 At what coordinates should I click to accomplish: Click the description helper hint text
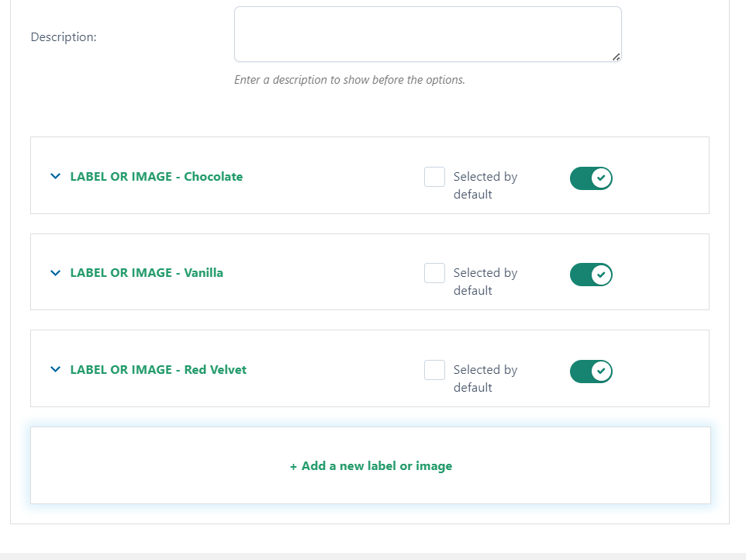tap(350, 80)
